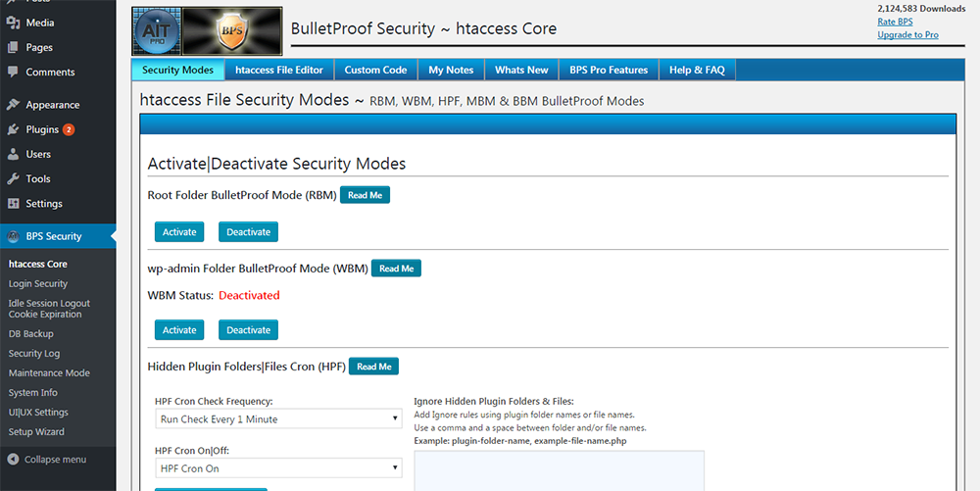The width and height of the screenshot is (980, 491).
Task: Deactivate Root Folder BulletProof Mode
Action: pos(248,231)
